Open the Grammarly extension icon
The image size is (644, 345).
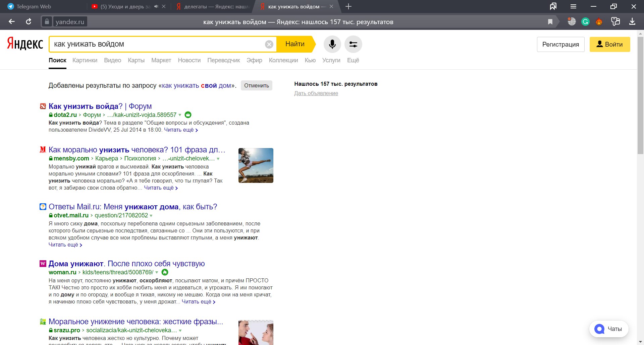click(x=585, y=22)
